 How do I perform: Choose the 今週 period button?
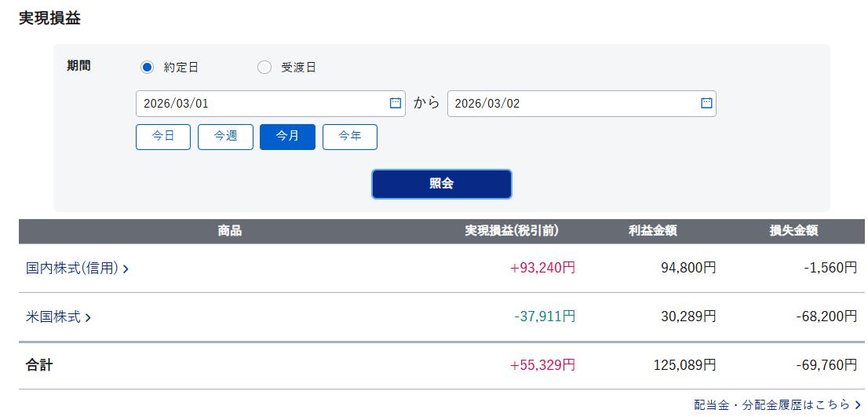[x=225, y=137]
